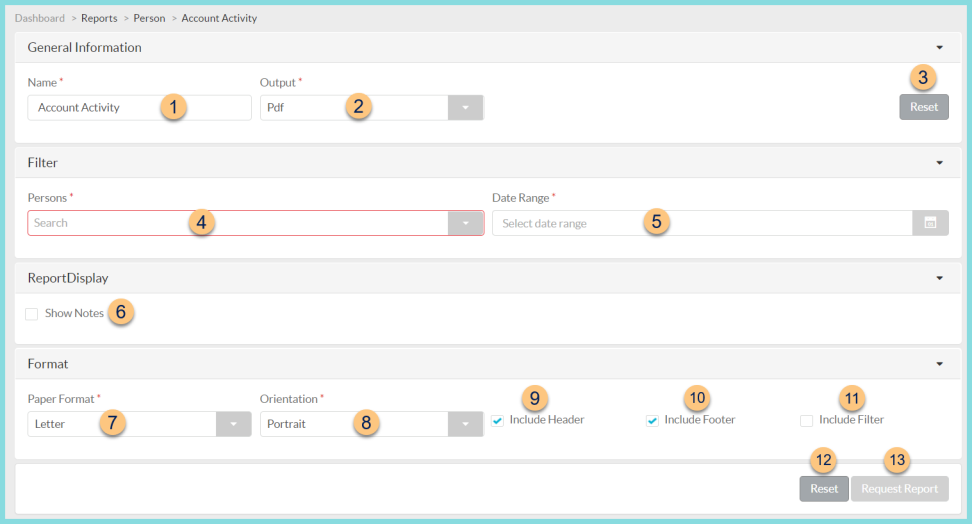The height and width of the screenshot is (524, 972).
Task: Collapse the Filter section
Action: (939, 163)
